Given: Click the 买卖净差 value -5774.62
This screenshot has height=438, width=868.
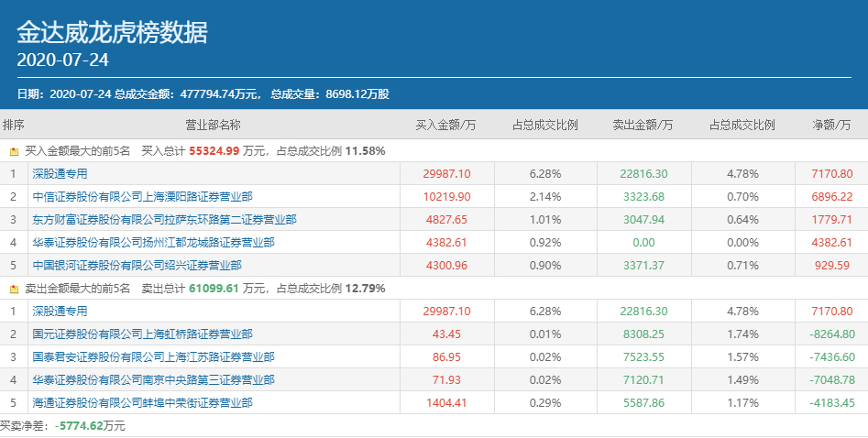Looking at the screenshot, I should pos(80,426).
